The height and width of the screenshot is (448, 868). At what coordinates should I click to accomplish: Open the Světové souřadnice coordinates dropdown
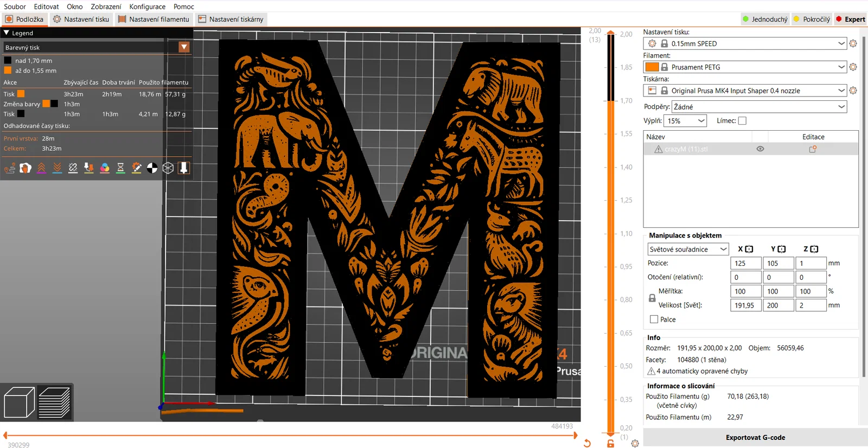tap(688, 249)
